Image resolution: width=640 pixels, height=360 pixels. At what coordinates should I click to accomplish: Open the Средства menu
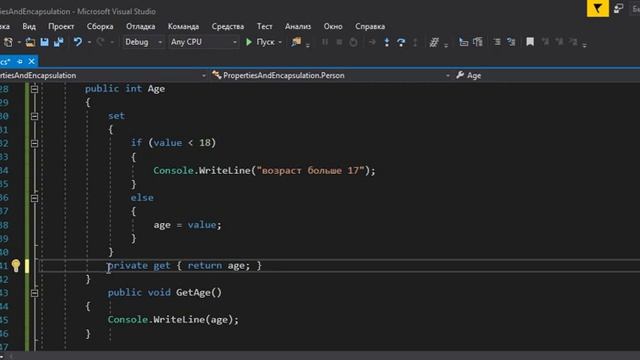(228, 27)
